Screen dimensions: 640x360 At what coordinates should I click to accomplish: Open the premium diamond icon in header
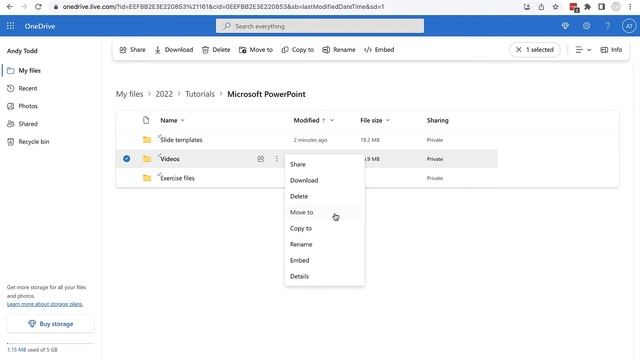click(x=565, y=26)
